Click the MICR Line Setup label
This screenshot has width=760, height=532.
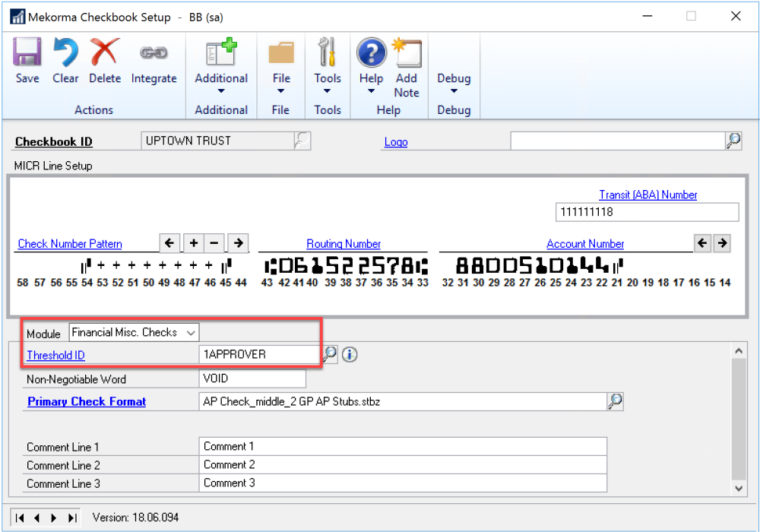(x=53, y=166)
